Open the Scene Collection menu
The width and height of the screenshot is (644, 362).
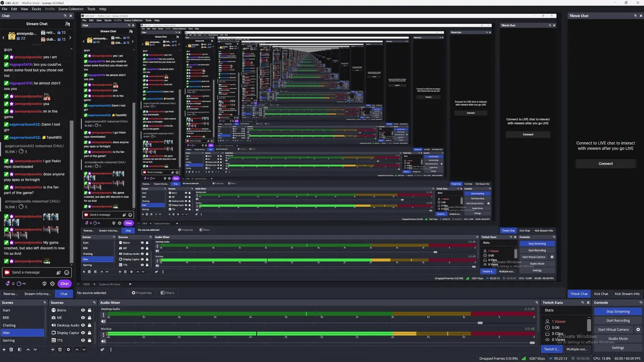(71, 9)
